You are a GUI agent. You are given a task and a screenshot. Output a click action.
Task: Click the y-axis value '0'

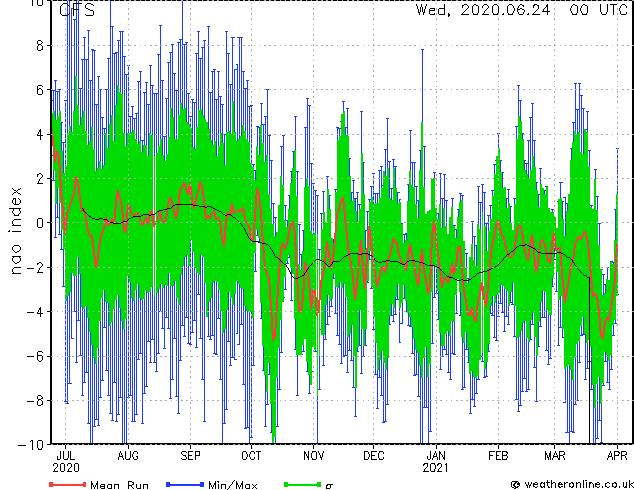pyautogui.click(x=40, y=223)
